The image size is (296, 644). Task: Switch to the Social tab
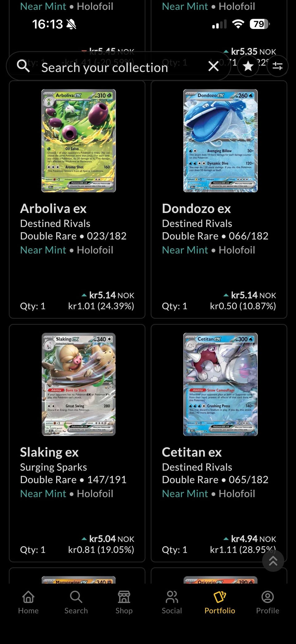pyautogui.click(x=172, y=602)
